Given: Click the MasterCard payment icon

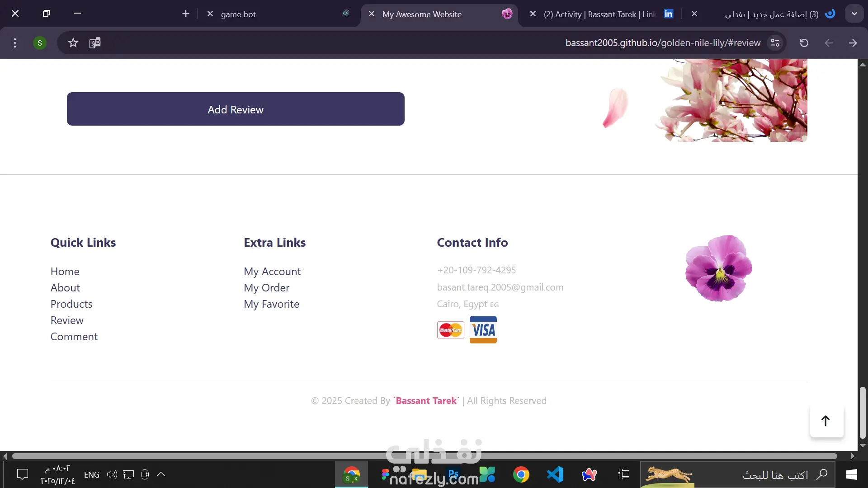Looking at the screenshot, I should 450,330.
